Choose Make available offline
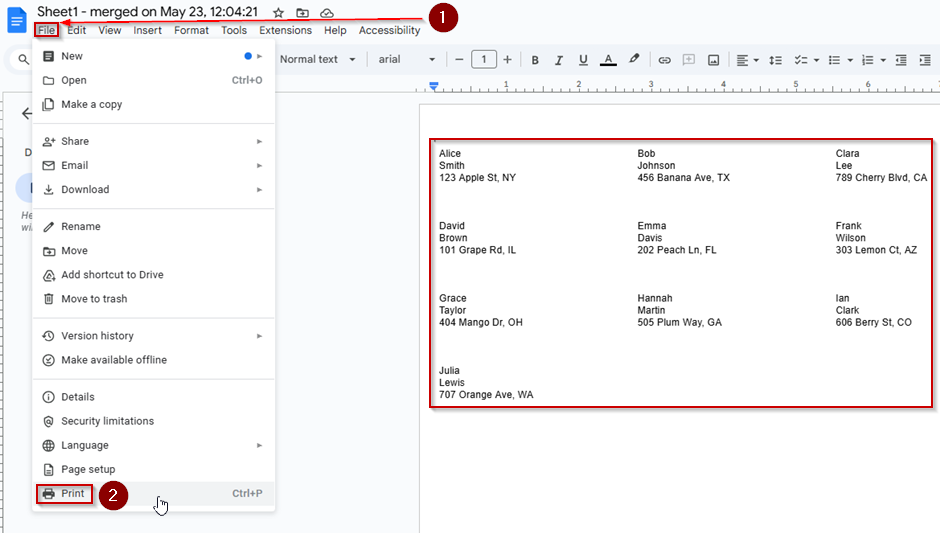This screenshot has width=940, height=533. tap(153, 360)
